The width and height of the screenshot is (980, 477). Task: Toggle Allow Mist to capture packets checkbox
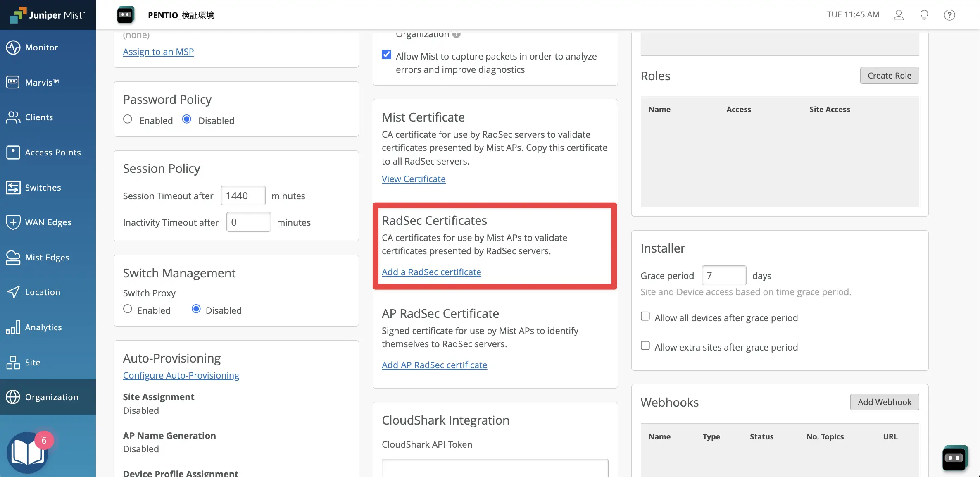[387, 55]
